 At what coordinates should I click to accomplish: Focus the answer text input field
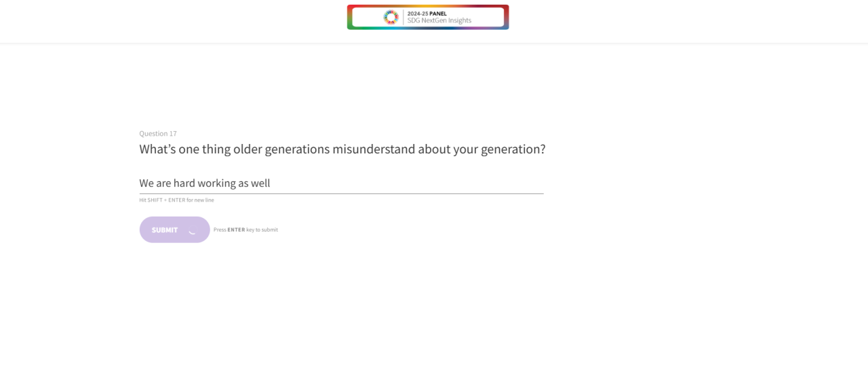pyautogui.click(x=341, y=183)
